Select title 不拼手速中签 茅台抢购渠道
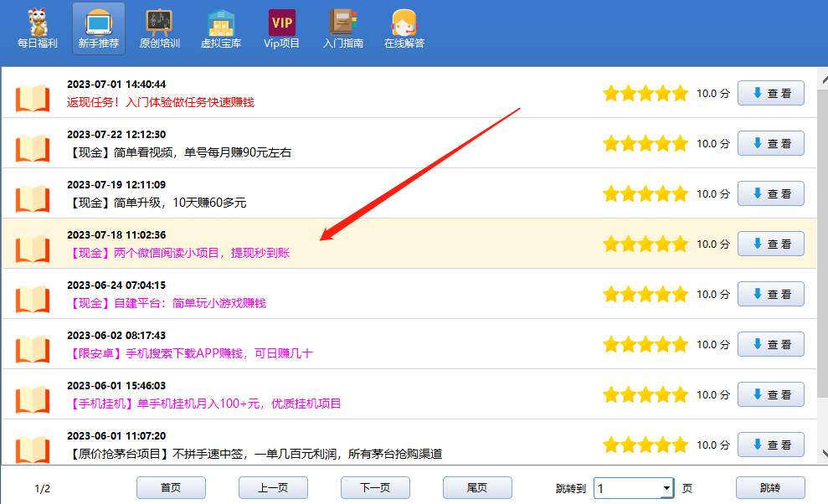828x504 pixels. coord(255,453)
